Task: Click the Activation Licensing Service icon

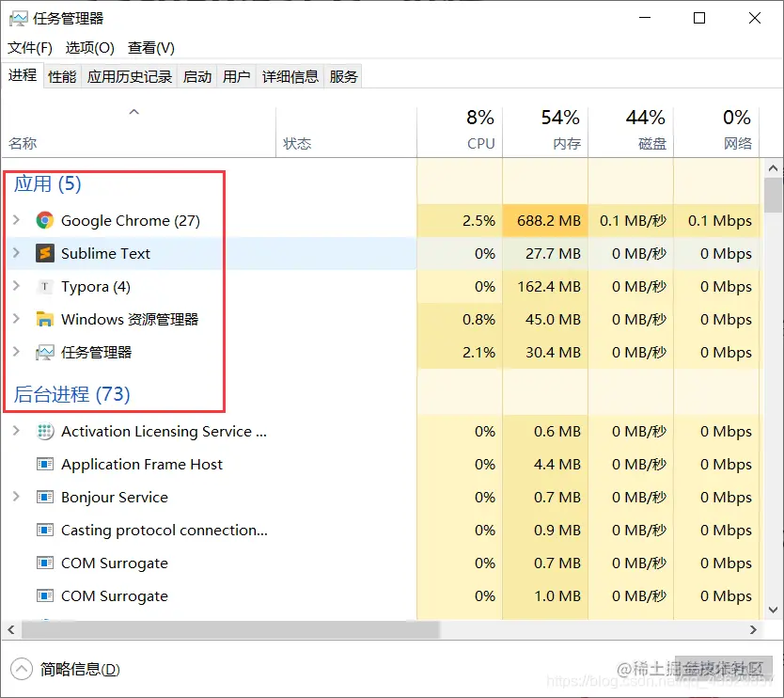Action: coord(44,431)
